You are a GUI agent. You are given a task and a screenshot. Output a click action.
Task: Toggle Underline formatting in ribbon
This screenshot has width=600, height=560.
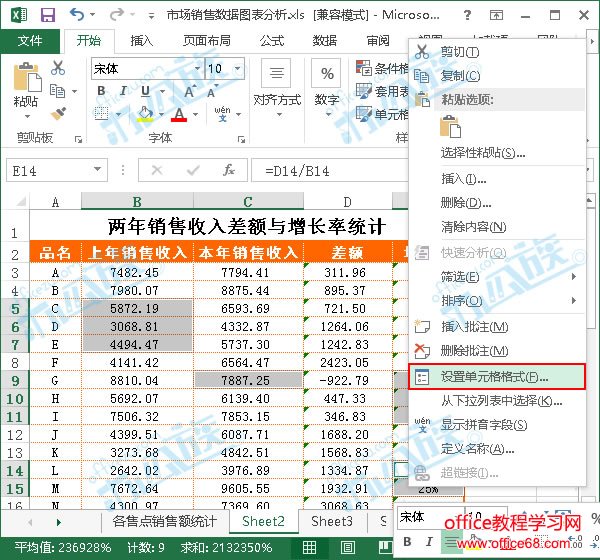click(x=143, y=91)
